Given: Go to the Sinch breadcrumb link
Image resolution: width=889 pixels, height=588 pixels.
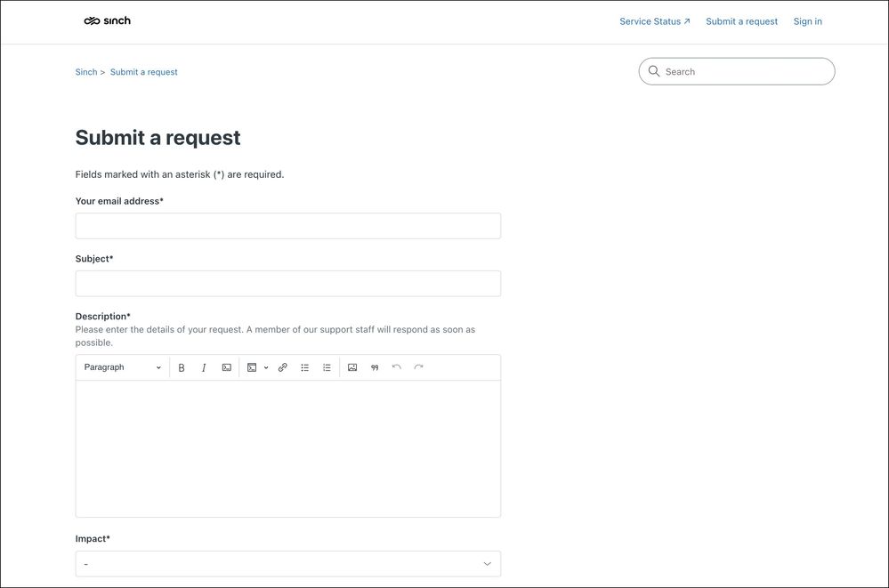Looking at the screenshot, I should click(x=86, y=72).
